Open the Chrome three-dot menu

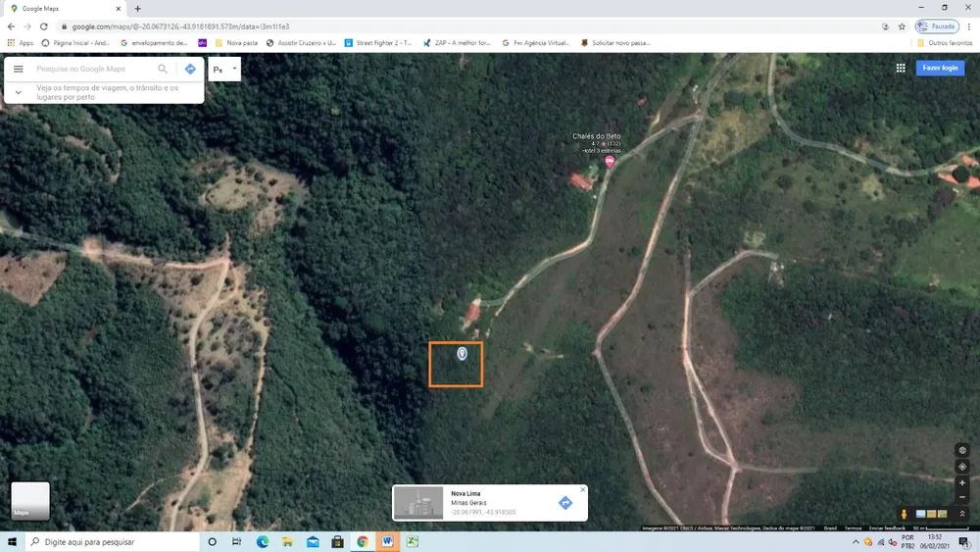(969, 26)
